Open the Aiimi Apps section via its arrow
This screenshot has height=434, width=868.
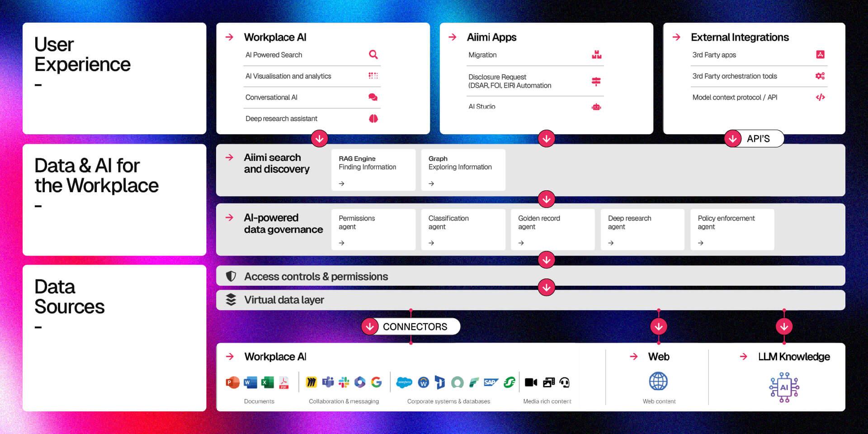[452, 37]
